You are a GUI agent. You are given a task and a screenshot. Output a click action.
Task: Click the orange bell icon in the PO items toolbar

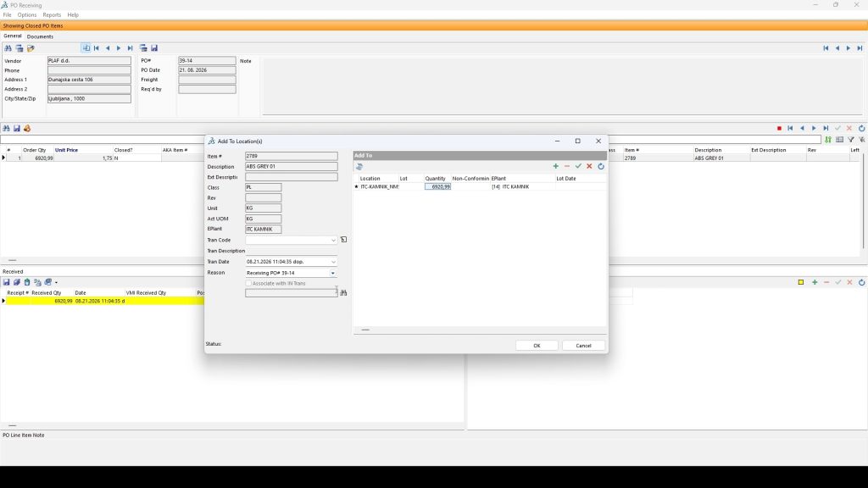click(x=27, y=128)
